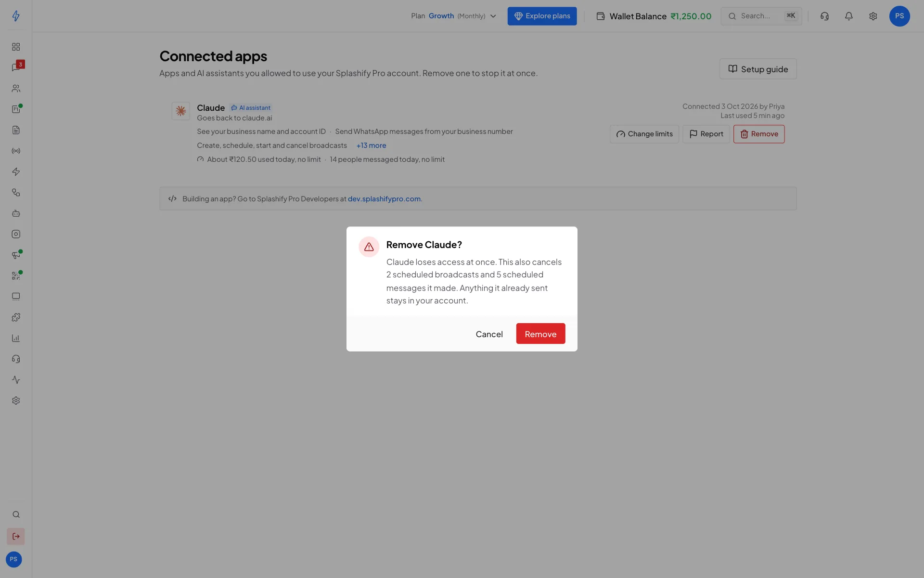Open the support headset icon in header
This screenshot has height=578, width=924.
coord(824,16)
